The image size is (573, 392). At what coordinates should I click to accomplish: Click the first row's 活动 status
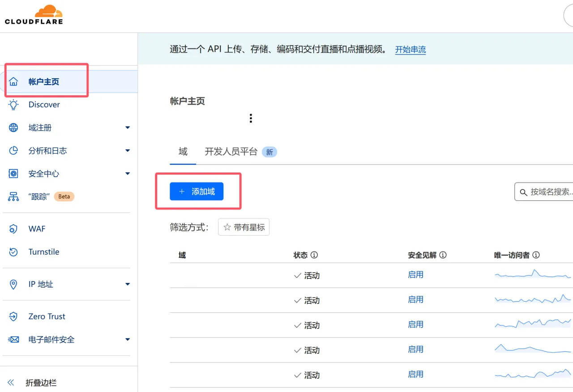pos(307,276)
